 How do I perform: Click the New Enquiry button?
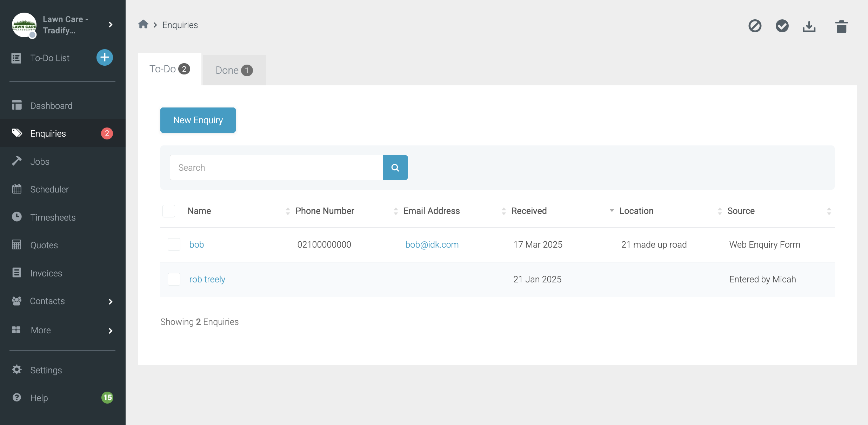[198, 120]
